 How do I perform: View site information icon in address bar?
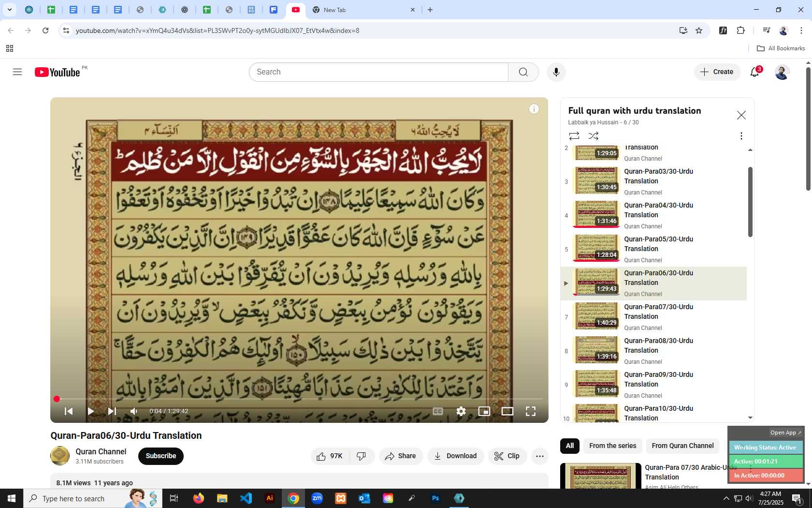(66, 30)
